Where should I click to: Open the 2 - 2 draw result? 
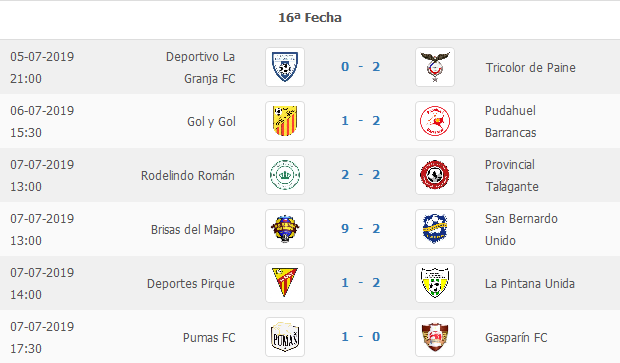[x=361, y=175]
